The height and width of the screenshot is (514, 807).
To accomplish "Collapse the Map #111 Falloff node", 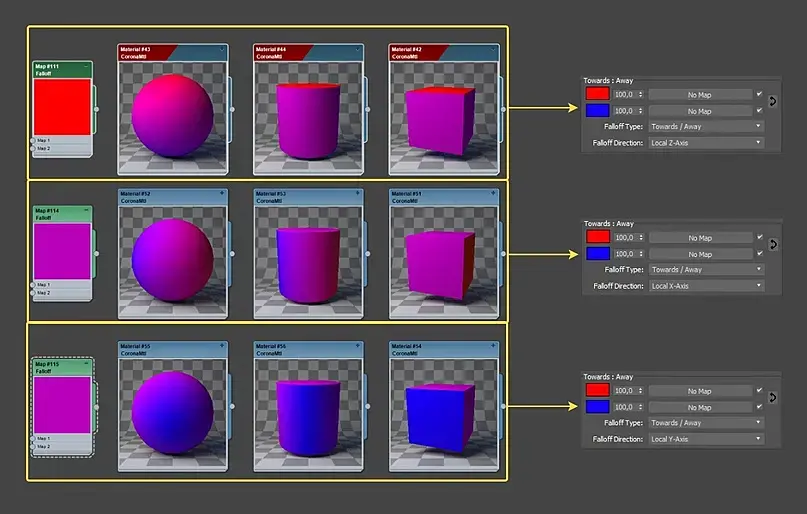I will (86, 66).
